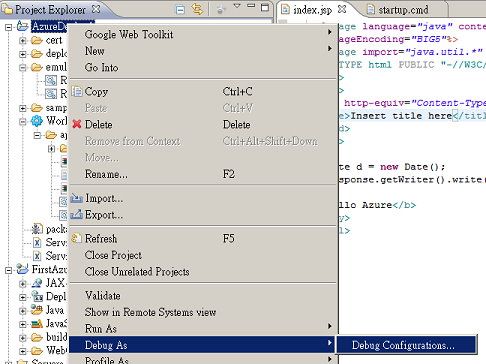This screenshot has width=486, height=364.
Task: Open the Profile As submenu
Action: [x=203, y=359]
